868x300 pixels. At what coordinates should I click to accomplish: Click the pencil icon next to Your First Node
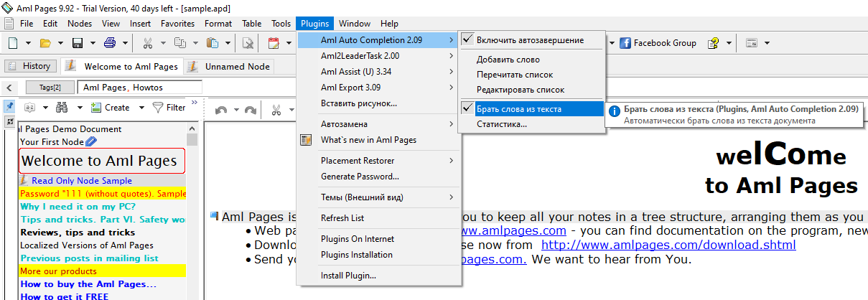[x=90, y=141]
